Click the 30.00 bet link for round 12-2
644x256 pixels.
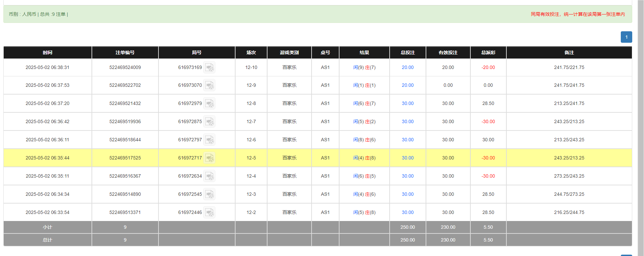407,213
